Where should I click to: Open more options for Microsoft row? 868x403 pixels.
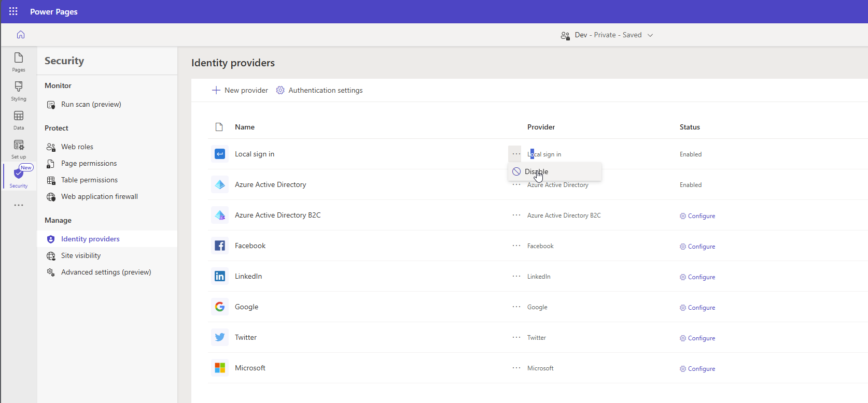[x=516, y=368]
